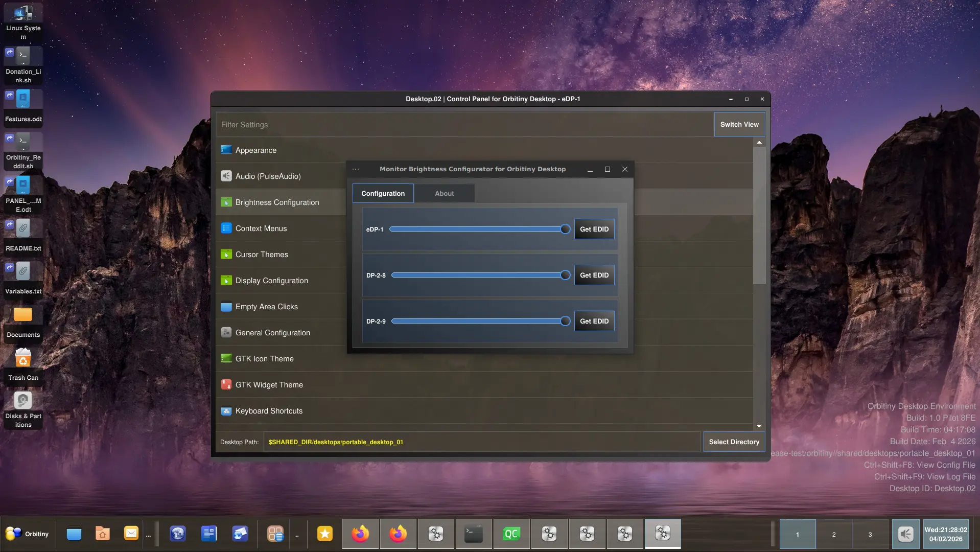Open Keyboard Shortcuts settings
Screen dimensions: 980x552
[268, 411]
